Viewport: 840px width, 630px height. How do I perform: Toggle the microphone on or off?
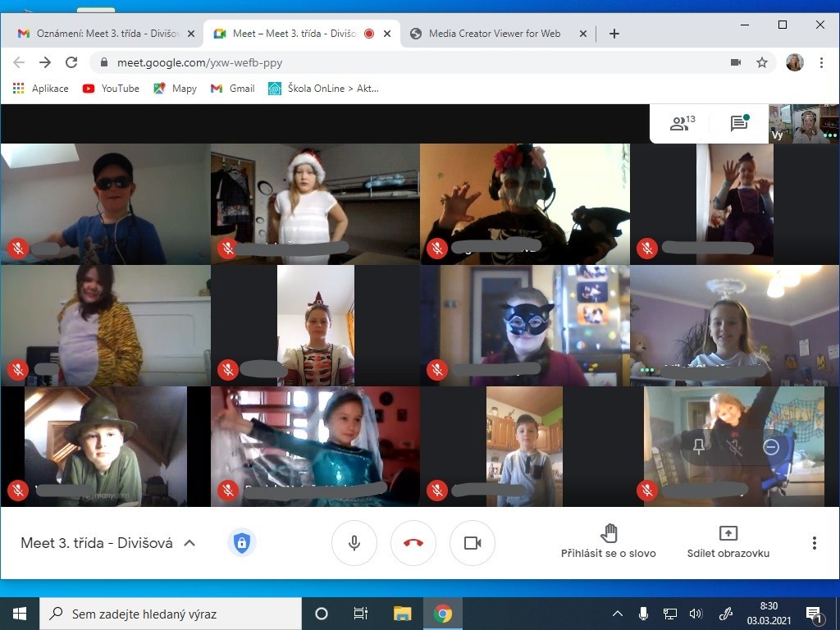click(354, 543)
